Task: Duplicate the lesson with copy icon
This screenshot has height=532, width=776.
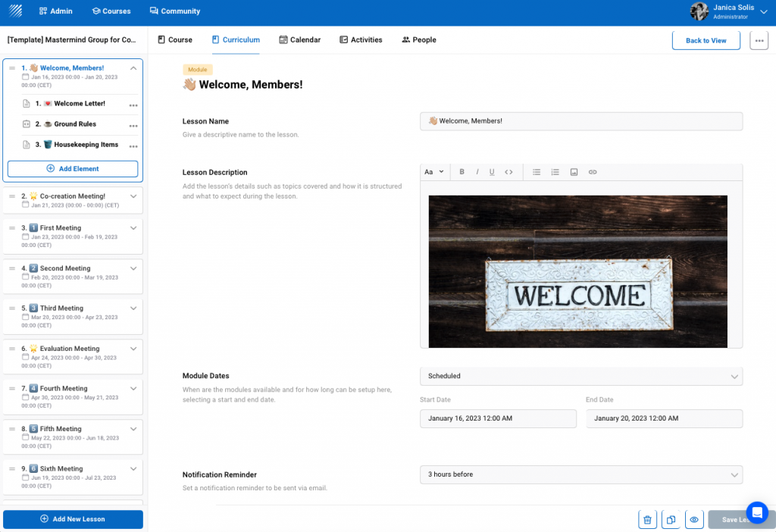Action: 671,519
